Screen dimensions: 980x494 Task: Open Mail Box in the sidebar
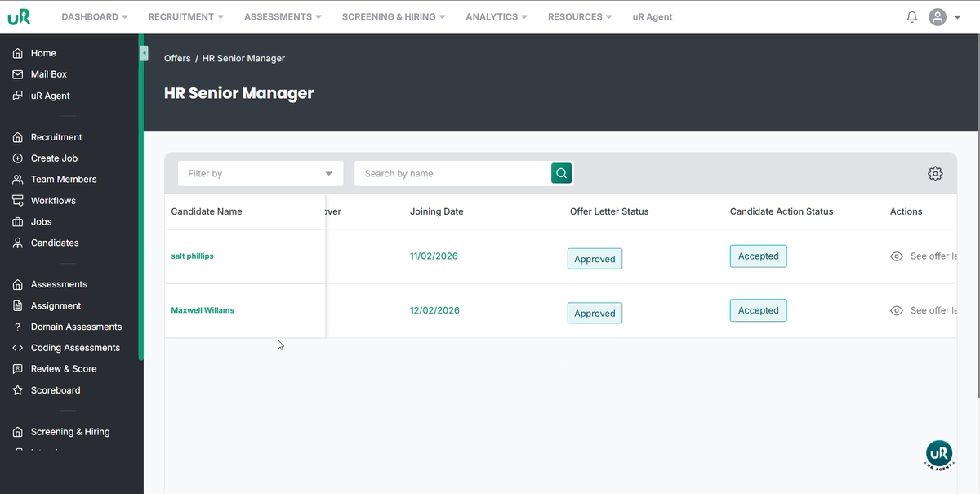click(48, 74)
